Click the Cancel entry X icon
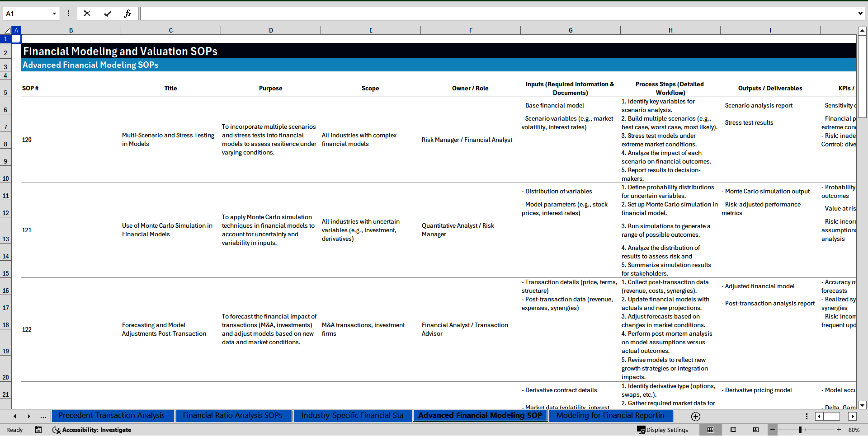868x436 pixels. click(87, 14)
